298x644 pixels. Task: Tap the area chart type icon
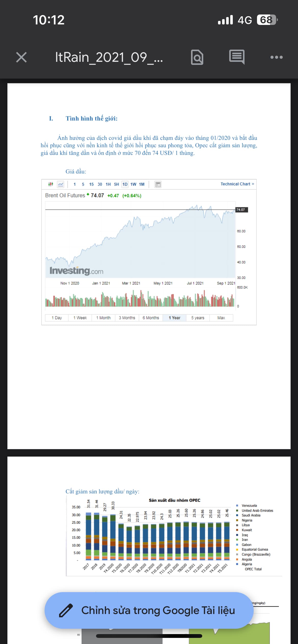61,184
